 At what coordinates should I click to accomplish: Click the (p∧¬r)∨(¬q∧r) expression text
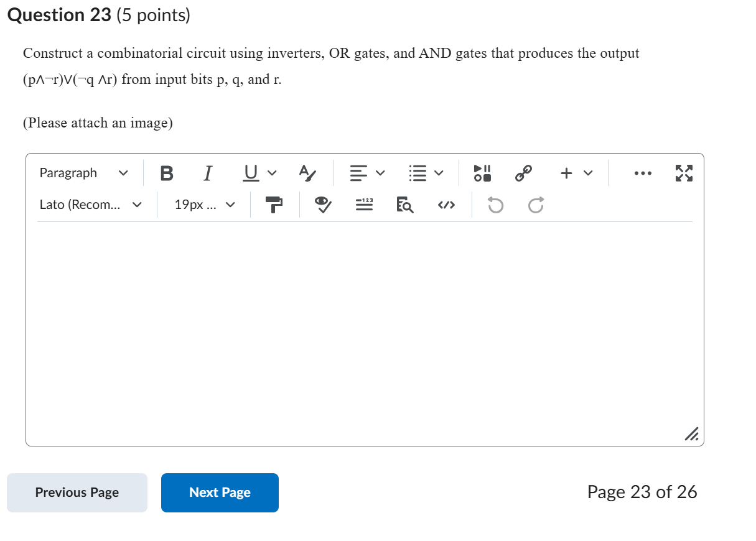[70, 80]
